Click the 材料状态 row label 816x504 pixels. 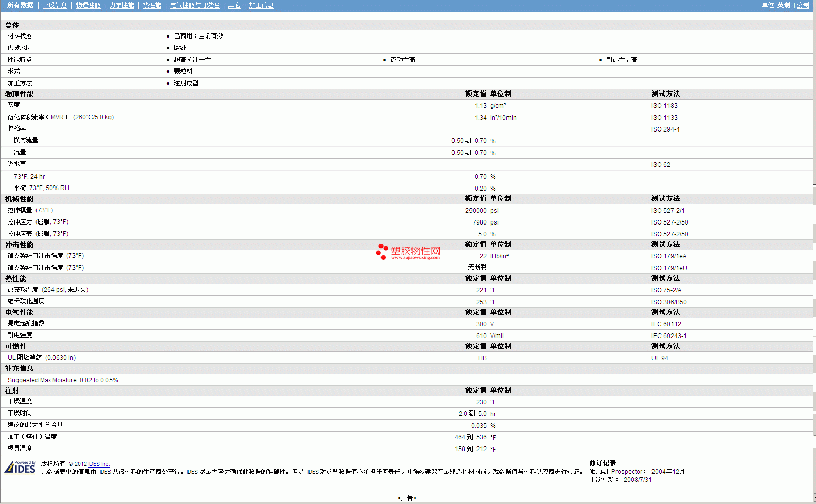pyautogui.click(x=20, y=36)
